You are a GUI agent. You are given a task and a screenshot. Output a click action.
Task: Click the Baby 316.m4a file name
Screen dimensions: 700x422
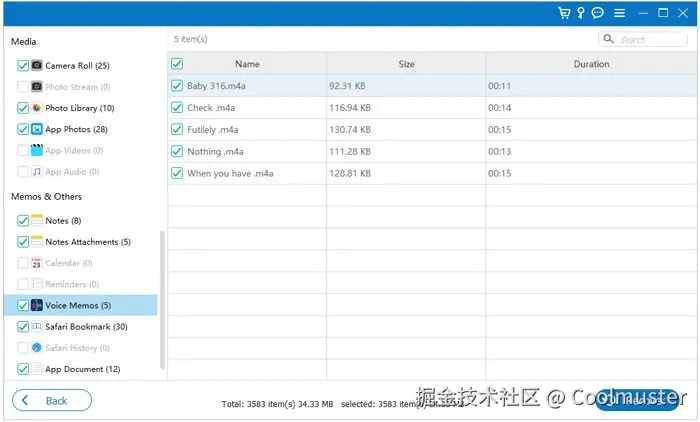tap(216, 86)
